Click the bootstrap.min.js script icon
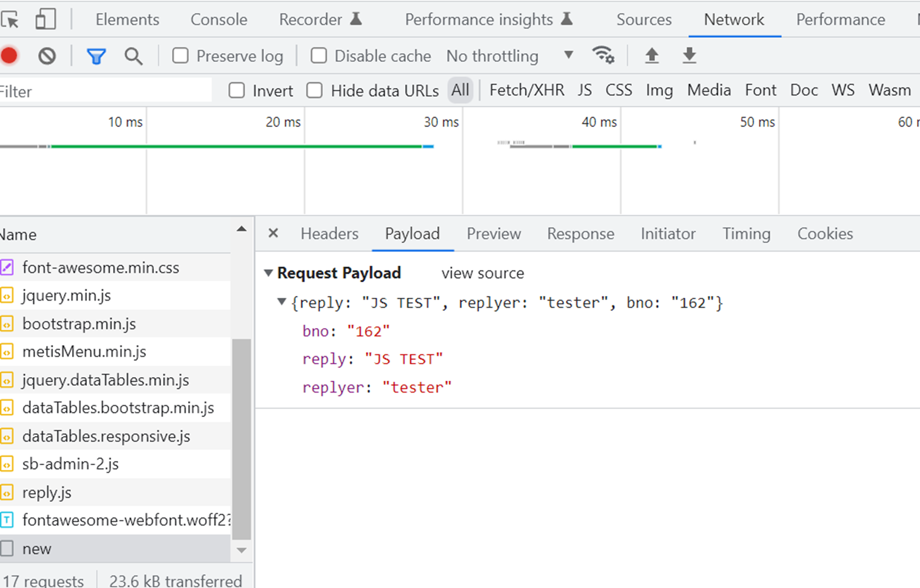The width and height of the screenshot is (920, 588). click(7, 324)
